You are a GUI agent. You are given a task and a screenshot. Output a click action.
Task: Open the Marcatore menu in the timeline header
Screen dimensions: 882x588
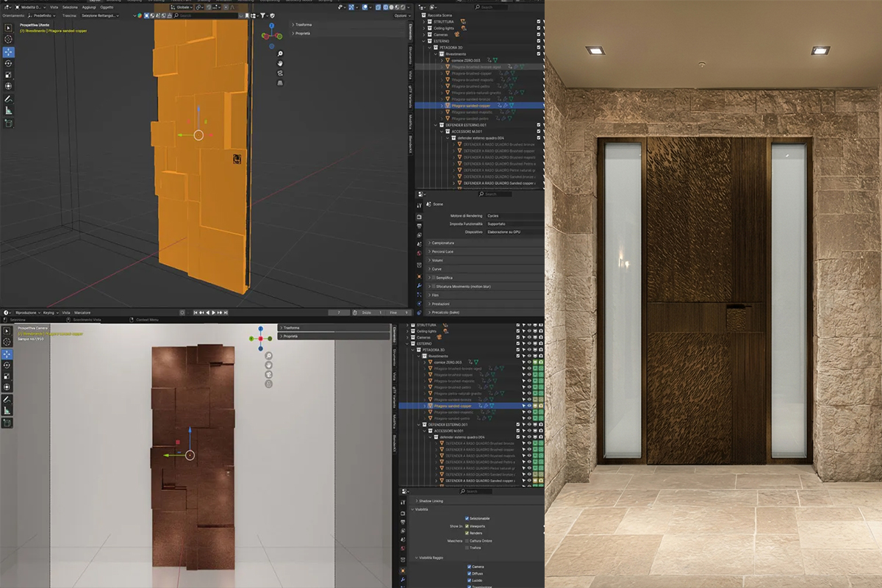pyautogui.click(x=84, y=312)
